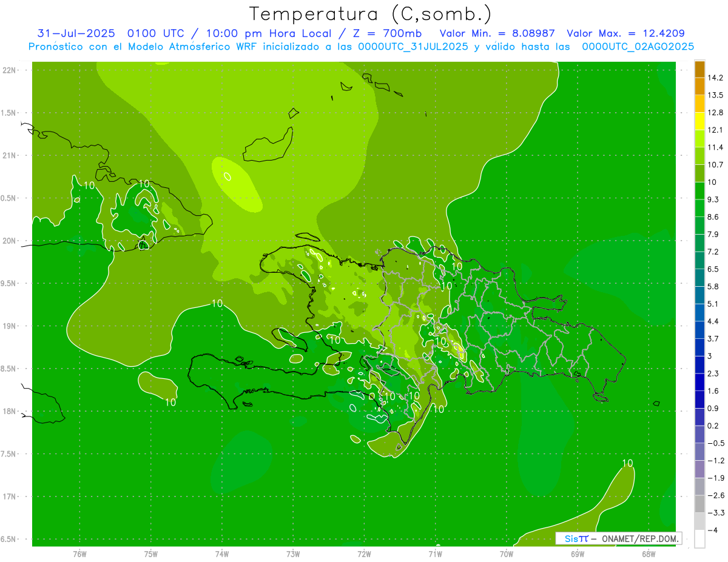Click the '12.8' label on the color scale
Viewport: 728px width, 562px height.
pyautogui.click(x=715, y=112)
